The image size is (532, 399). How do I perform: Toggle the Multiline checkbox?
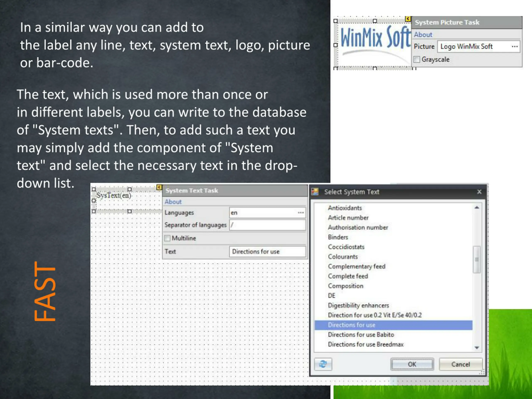[x=167, y=238]
